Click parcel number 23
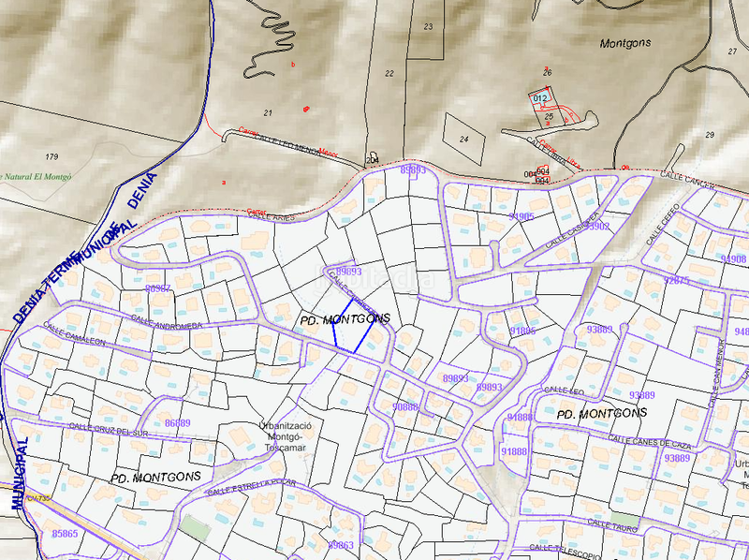Viewport: 749px width, 560px height. [x=428, y=26]
